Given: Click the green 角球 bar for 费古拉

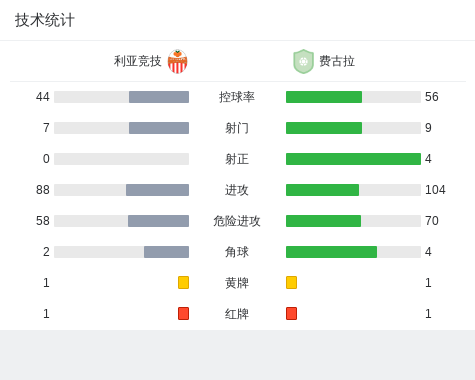Looking at the screenshot, I should (331, 252).
